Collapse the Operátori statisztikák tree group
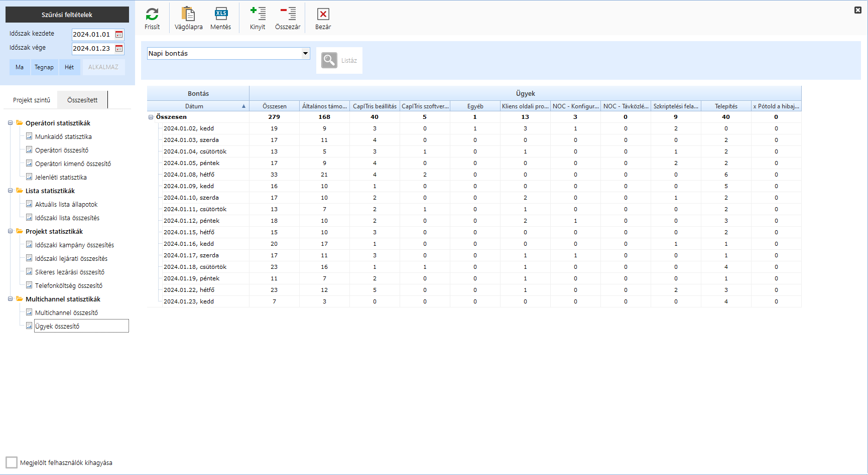The height and width of the screenshot is (475, 868). coord(10,123)
